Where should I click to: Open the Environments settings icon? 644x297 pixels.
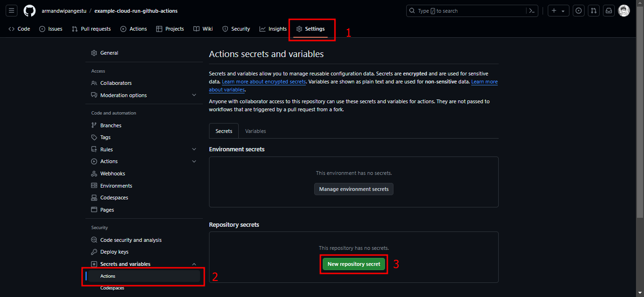94,185
